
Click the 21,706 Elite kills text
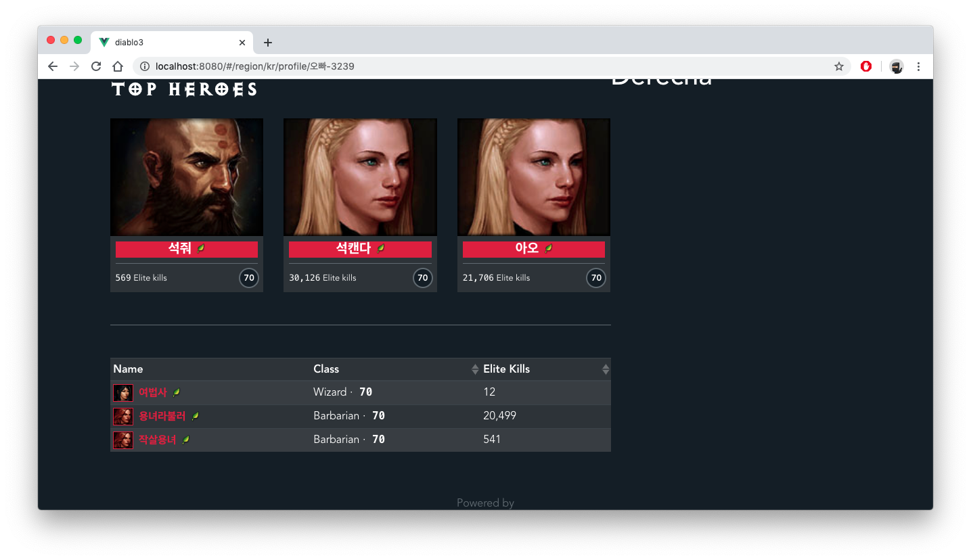(x=497, y=278)
